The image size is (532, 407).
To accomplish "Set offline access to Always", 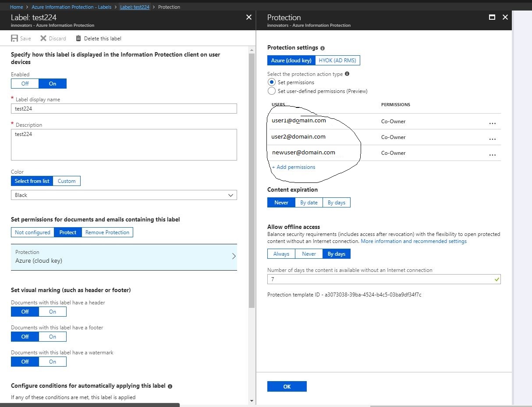I will (281, 253).
